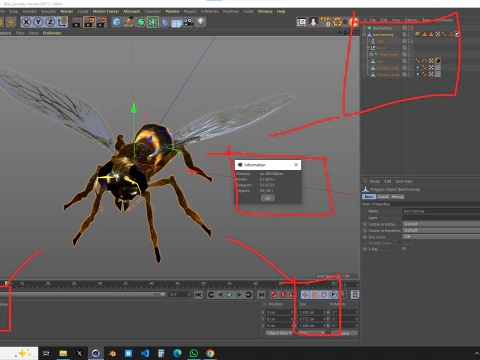Screen dimensions: 480x360
Task: Click the green subdivision surface generator icon
Action: 141,22
